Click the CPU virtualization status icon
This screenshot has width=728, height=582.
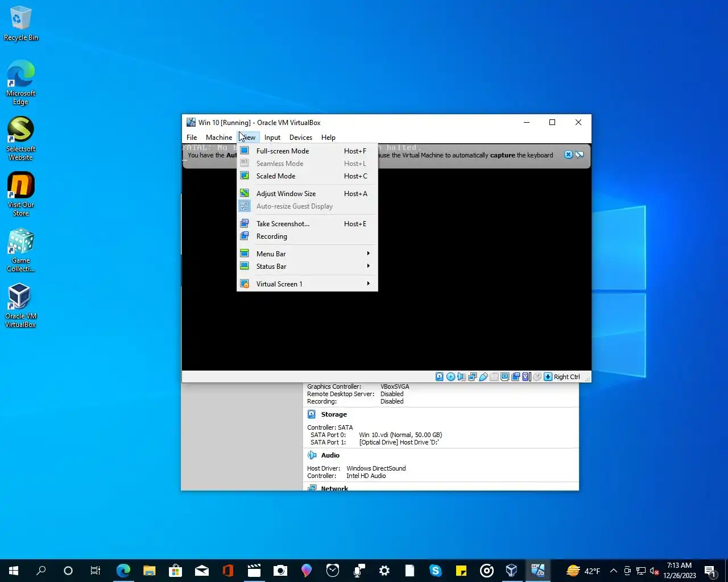click(526, 377)
